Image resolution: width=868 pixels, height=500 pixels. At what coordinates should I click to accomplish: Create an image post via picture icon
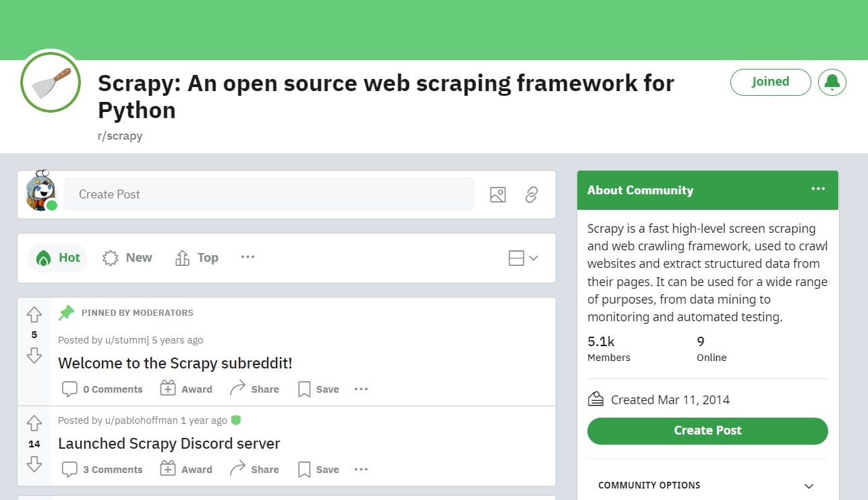(498, 194)
